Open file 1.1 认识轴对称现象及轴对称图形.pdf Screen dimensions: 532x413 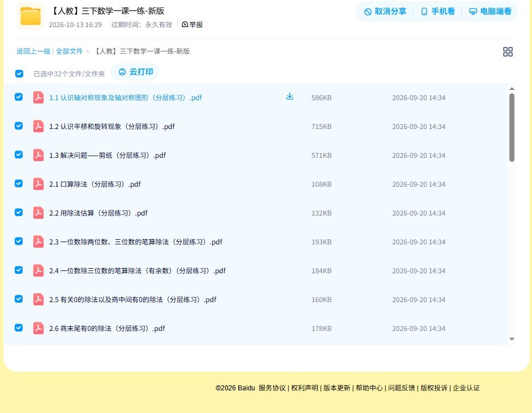pos(126,98)
